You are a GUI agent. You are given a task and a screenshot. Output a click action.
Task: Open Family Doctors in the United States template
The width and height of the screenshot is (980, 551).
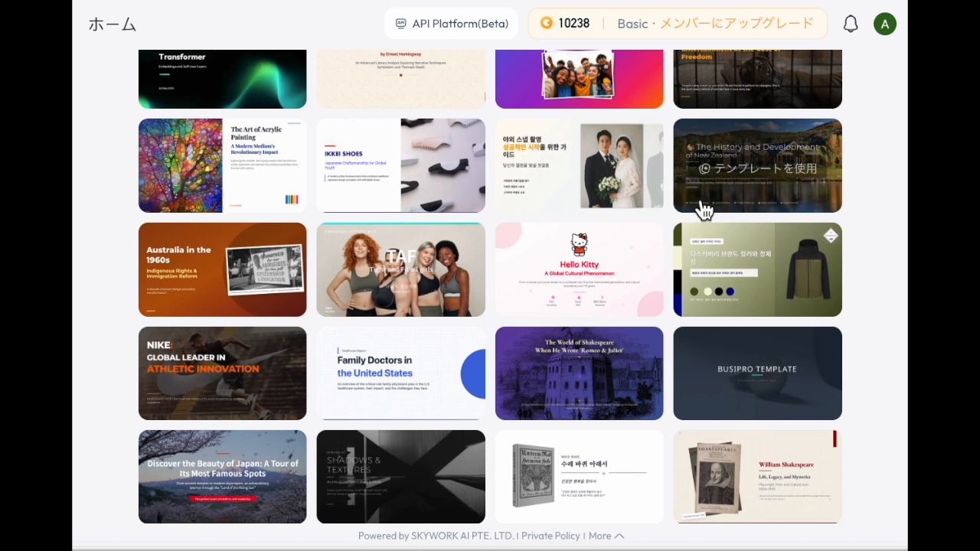(401, 373)
